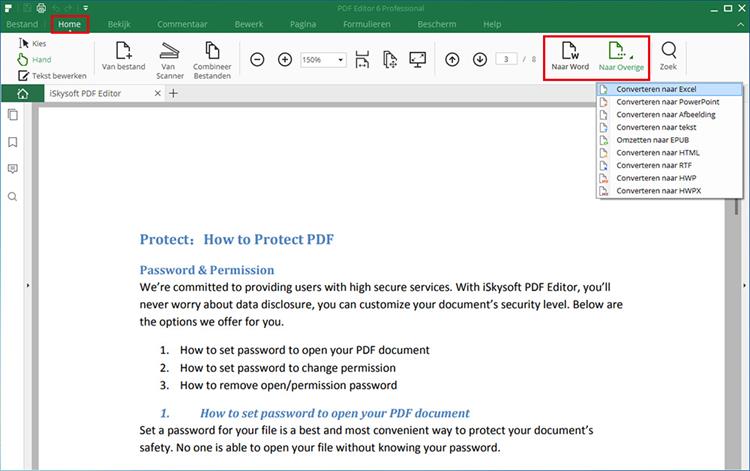Image resolution: width=750 pixels, height=471 pixels.
Task: Open quick access toolbar customize arrow
Action: [x=85, y=8]
